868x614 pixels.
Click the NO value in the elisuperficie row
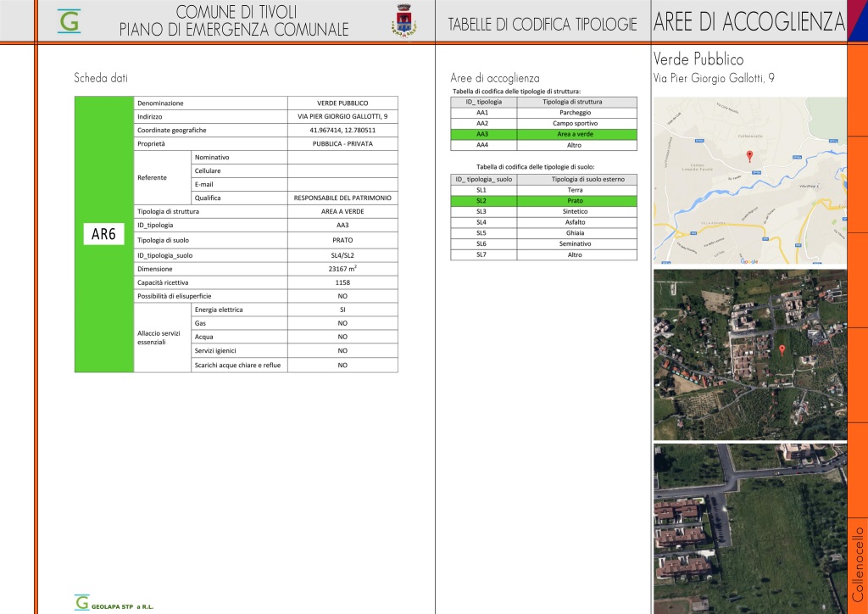[342, 296]
